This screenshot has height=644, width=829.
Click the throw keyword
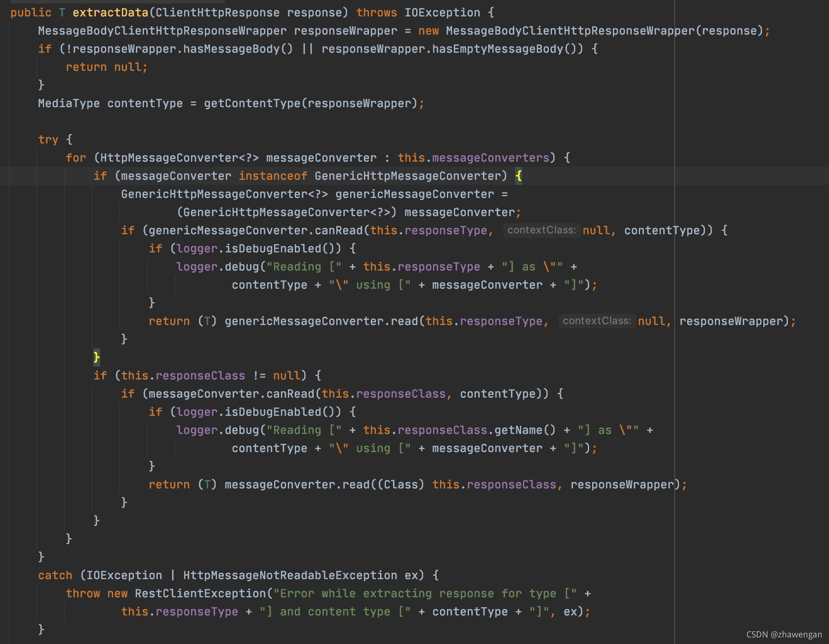point(83,593)
